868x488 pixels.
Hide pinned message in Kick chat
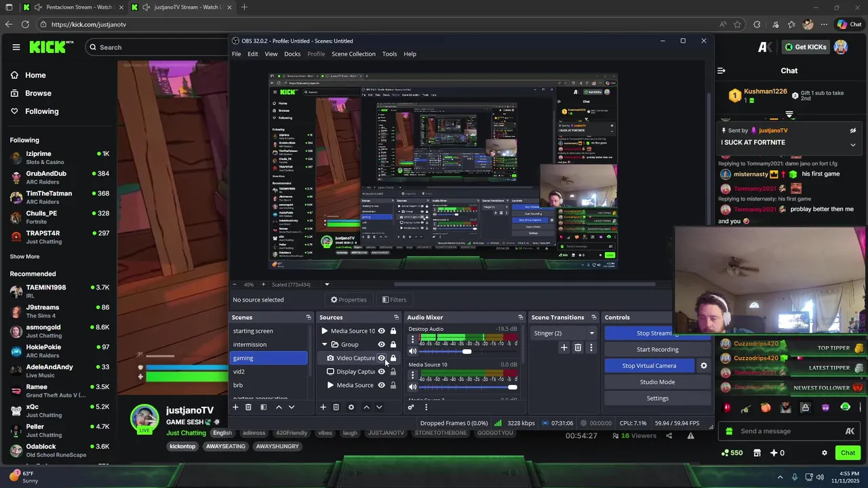tap(853, 131)
